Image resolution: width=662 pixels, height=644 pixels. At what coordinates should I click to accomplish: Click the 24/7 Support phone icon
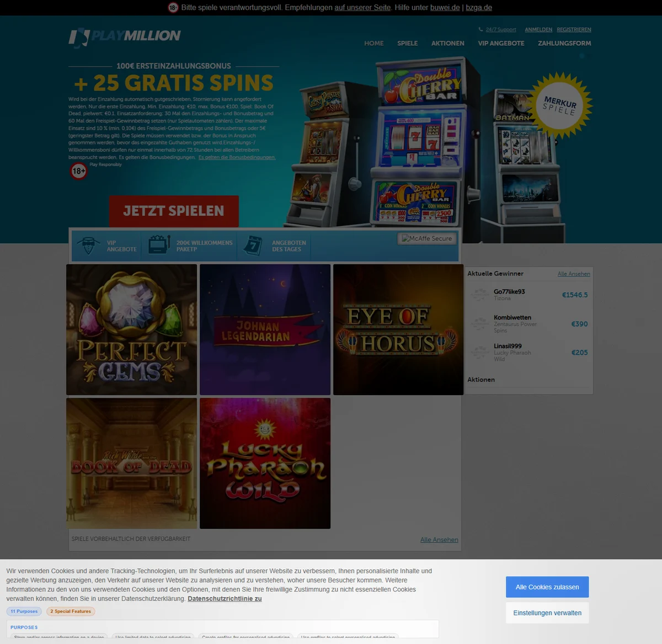(x=481, y=30)
